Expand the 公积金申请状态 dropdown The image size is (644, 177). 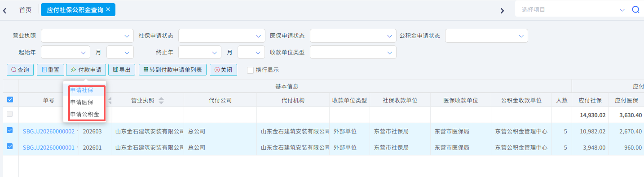click(x=486, y=36)
